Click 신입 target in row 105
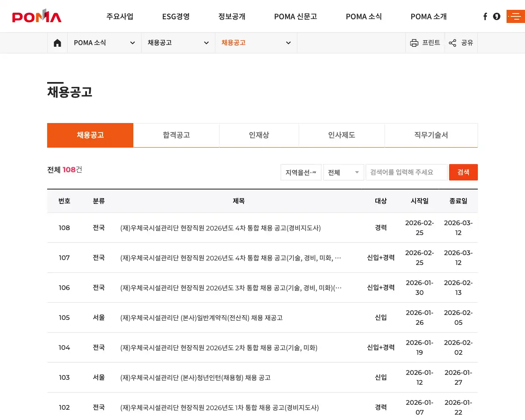The width and height of the screenshot is (525, 420). [381, 317]
